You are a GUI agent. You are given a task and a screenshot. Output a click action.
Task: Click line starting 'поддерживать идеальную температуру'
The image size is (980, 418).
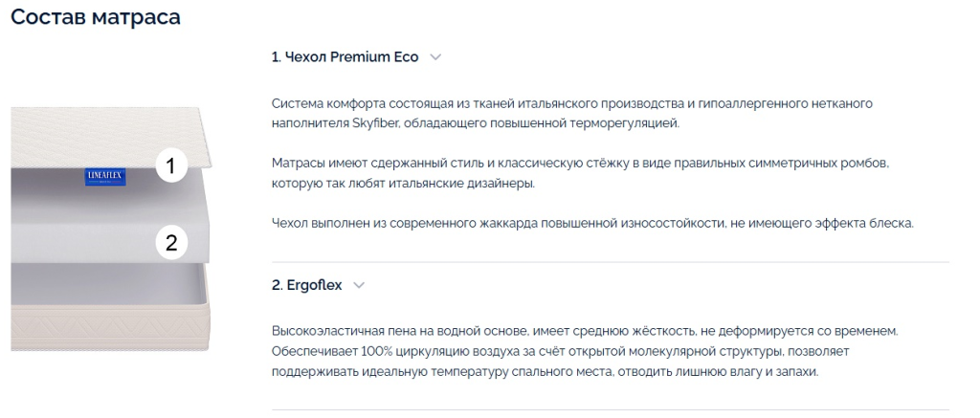point(545,371)
